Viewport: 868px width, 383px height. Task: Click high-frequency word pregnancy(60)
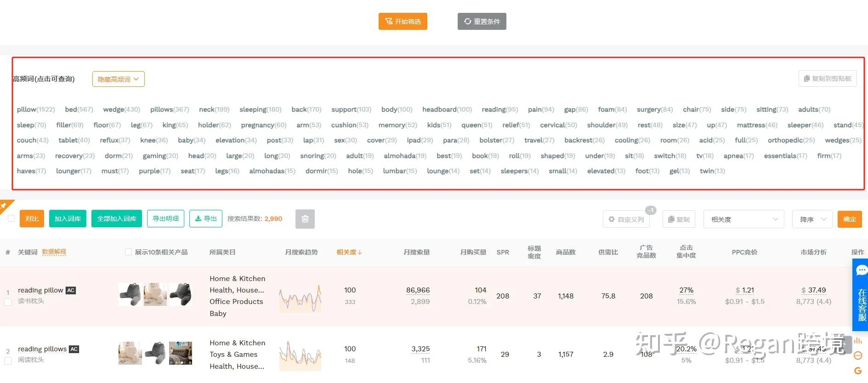point(264,125)
